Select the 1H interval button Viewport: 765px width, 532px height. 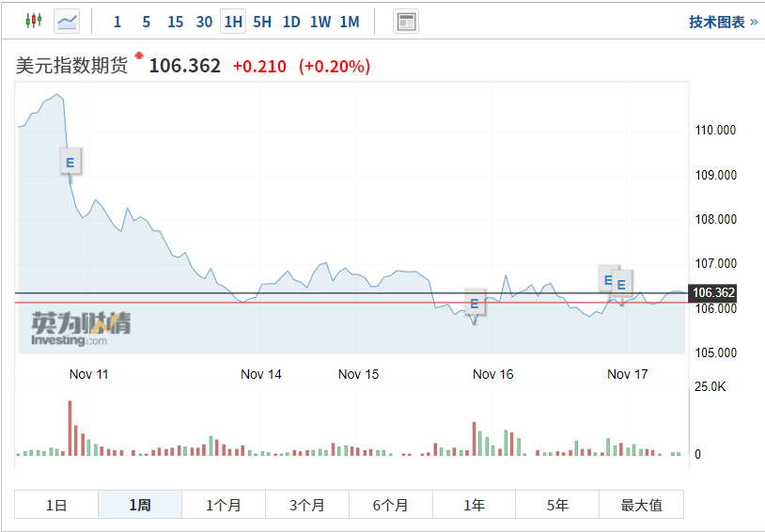coord(233,22)
